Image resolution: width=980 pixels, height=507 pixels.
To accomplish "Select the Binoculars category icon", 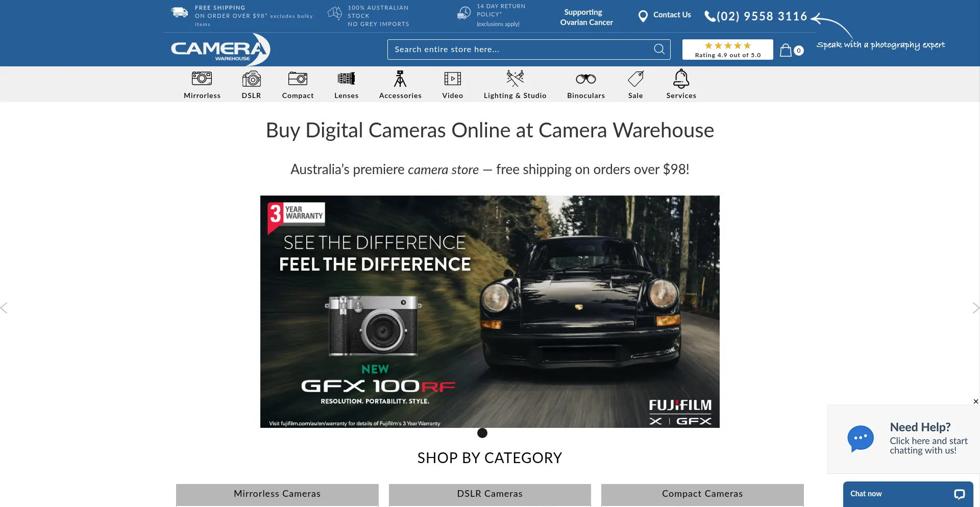I will click(x=585, y=78).
